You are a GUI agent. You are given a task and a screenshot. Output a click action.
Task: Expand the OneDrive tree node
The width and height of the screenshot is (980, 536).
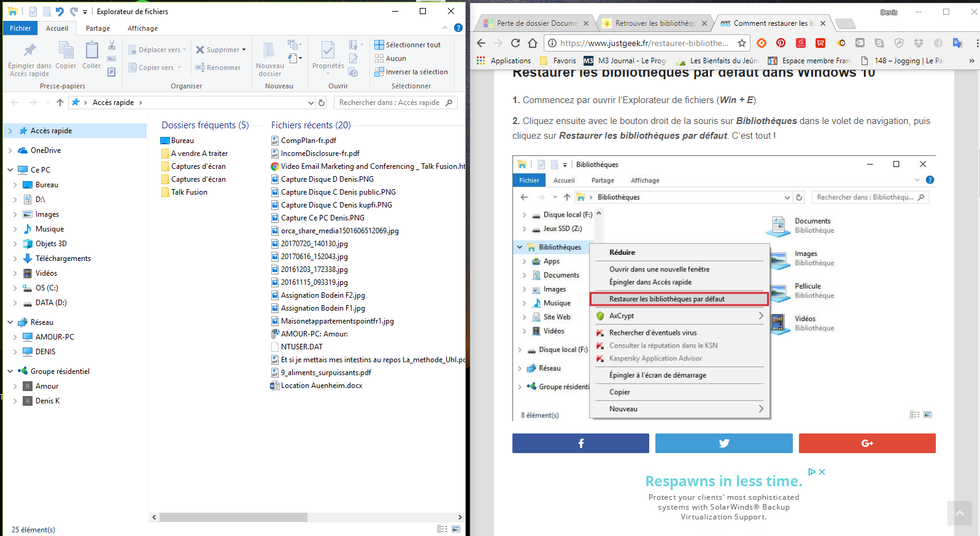[x=10, y=150]
